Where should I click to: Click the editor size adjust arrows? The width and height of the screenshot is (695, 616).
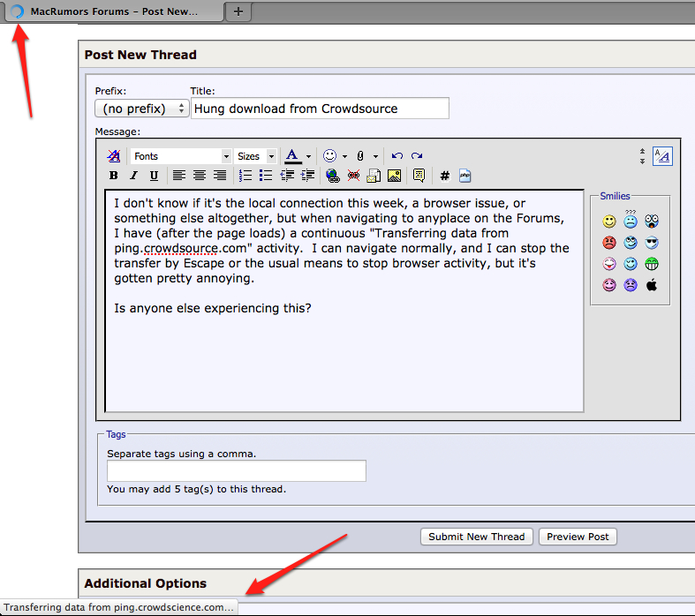coord(642,156)
